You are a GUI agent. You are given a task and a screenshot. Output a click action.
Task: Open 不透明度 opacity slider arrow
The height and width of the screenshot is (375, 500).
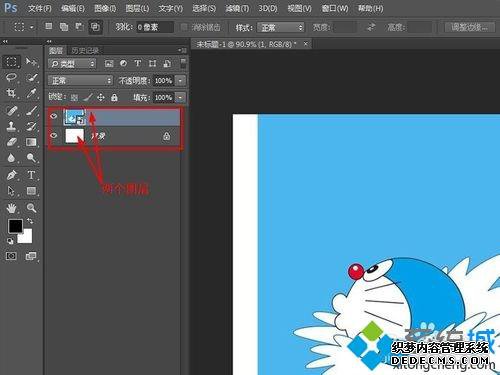(180, 80)
